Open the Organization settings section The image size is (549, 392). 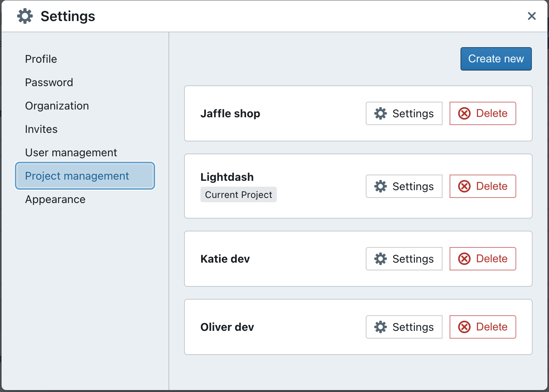click(57, 106)
